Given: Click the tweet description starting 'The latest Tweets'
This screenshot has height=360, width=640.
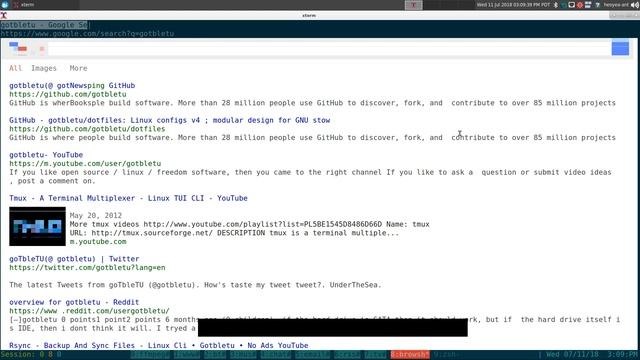Looking at the screenshot, I should tap(195, 285).
